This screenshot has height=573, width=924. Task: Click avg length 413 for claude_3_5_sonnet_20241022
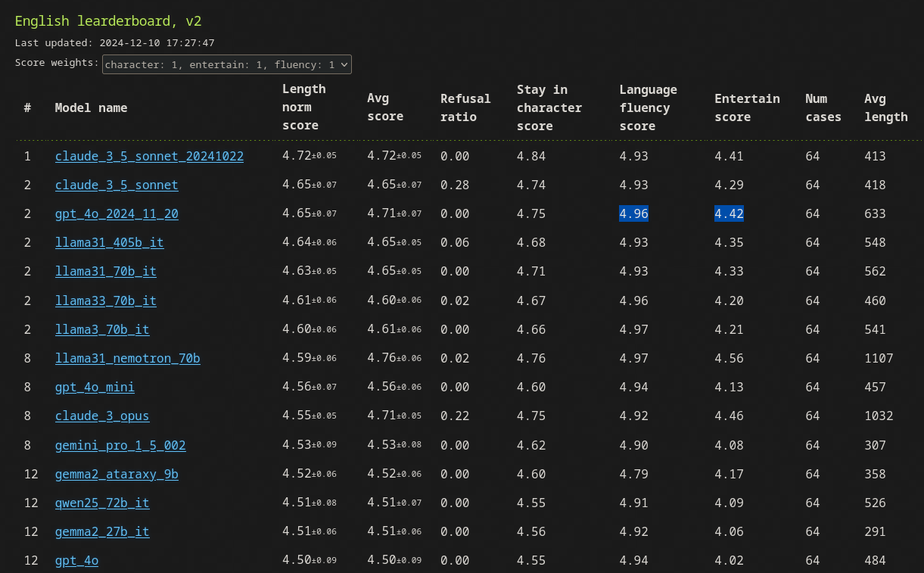click(875, 156)
